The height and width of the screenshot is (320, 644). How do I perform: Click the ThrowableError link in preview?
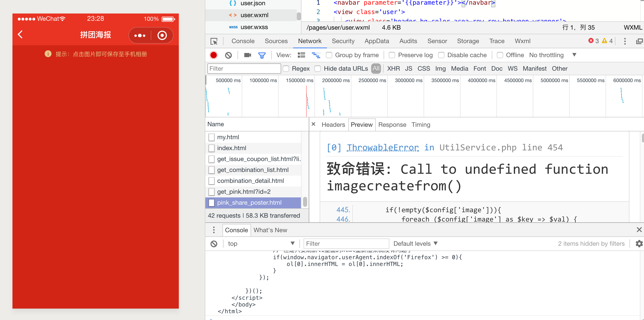pyautogui.click(x=383, y=148)
